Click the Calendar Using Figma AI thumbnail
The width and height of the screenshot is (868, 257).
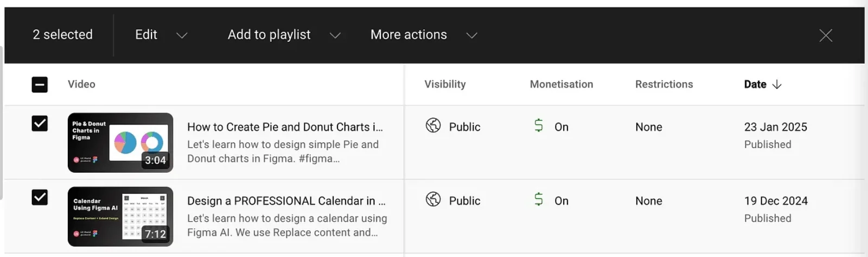(x=120, y=216)
